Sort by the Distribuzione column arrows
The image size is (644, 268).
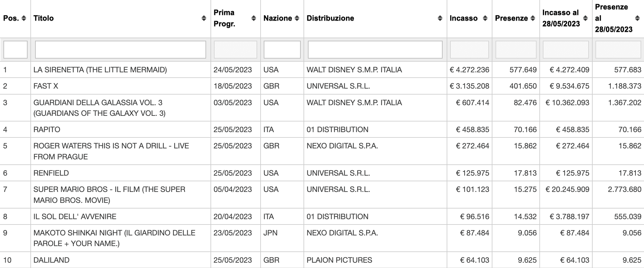point(440,18)
